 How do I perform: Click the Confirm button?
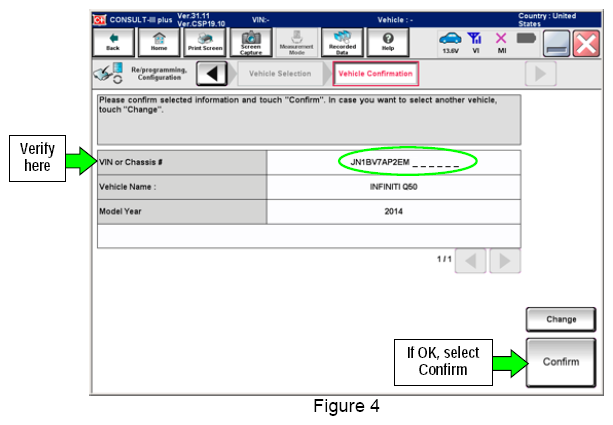[561, 362]
